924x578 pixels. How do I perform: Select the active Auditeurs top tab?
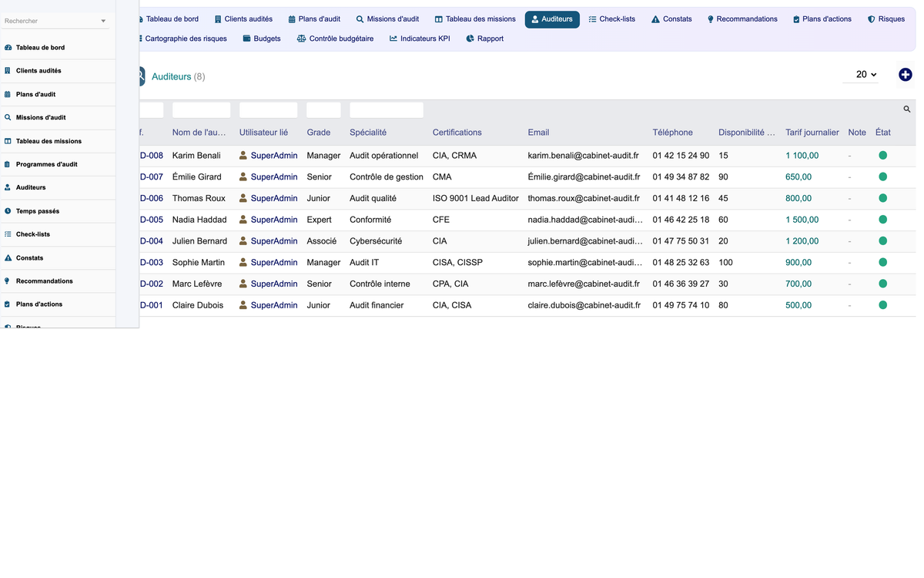pyautogui.click(x=552, y=19)
